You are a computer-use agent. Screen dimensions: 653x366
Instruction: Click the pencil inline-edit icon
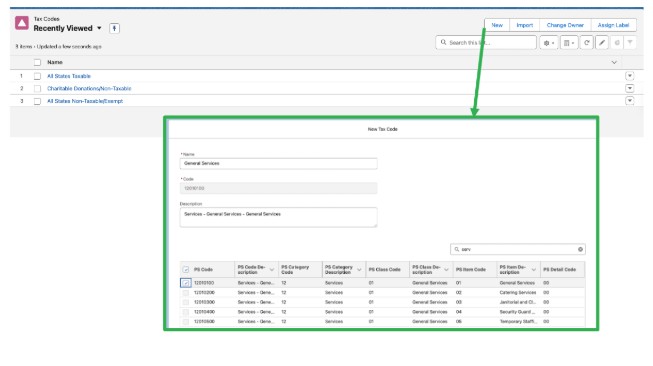602,42
